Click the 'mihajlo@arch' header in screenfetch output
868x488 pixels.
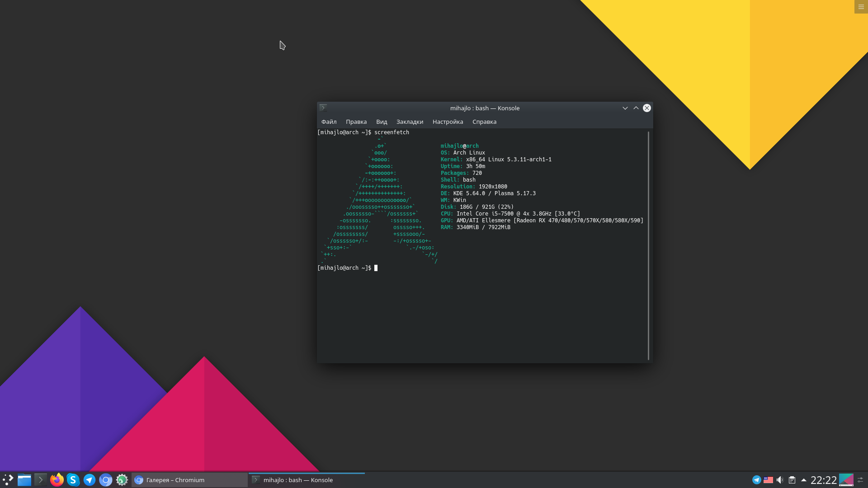460,146
